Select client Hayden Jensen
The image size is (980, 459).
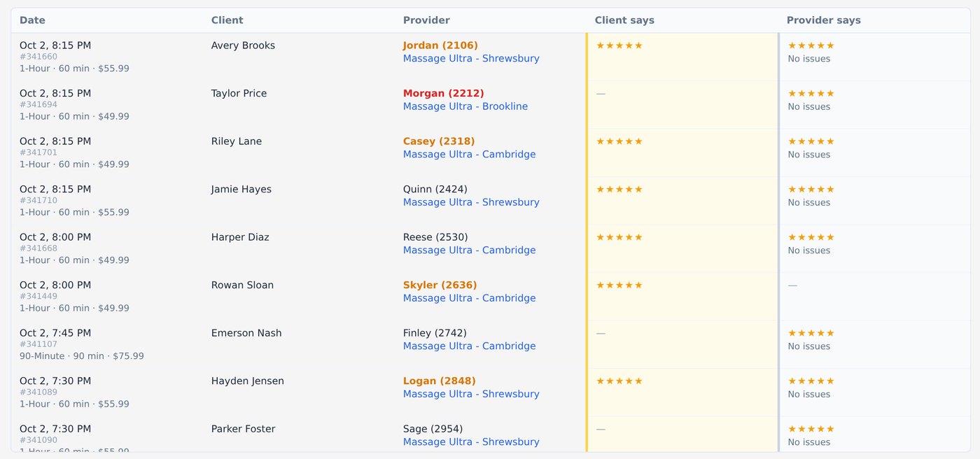248,381
